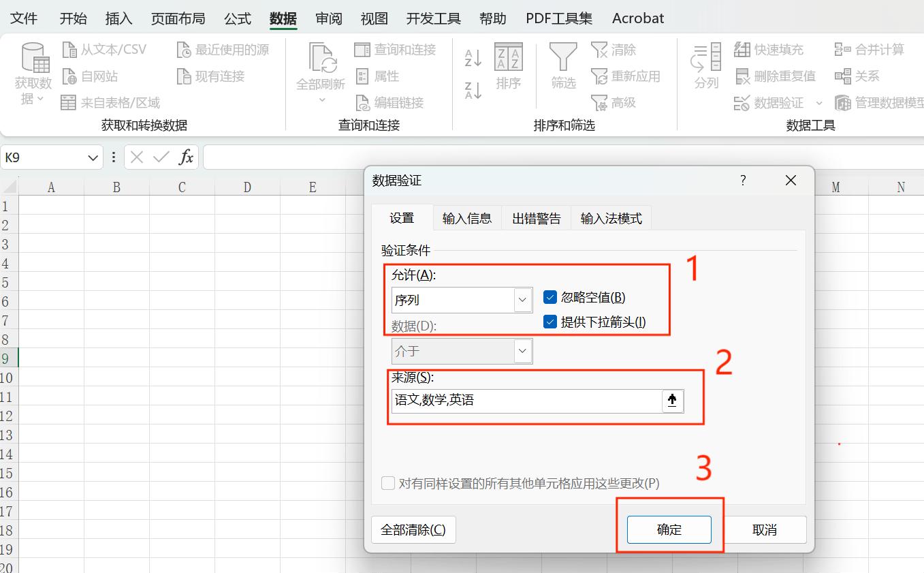Expand the Name Box dropdown arrow
The width and height of the screenshot is (924, 573).
click(93, 158)
